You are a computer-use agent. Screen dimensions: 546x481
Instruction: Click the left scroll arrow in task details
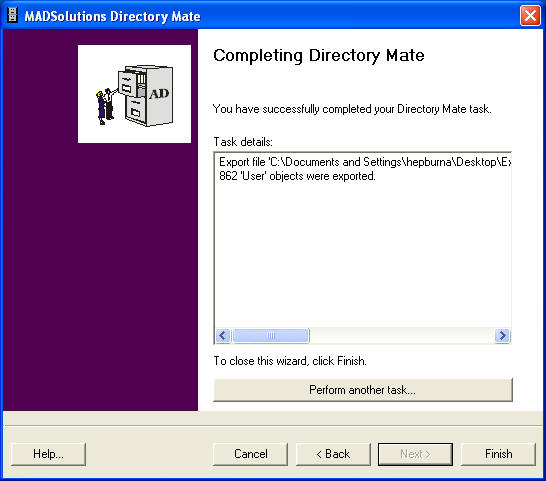tap(223, 336)
